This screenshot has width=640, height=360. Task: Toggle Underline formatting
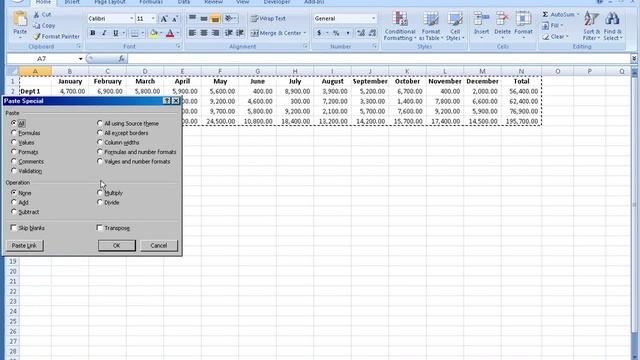point(116,33)
